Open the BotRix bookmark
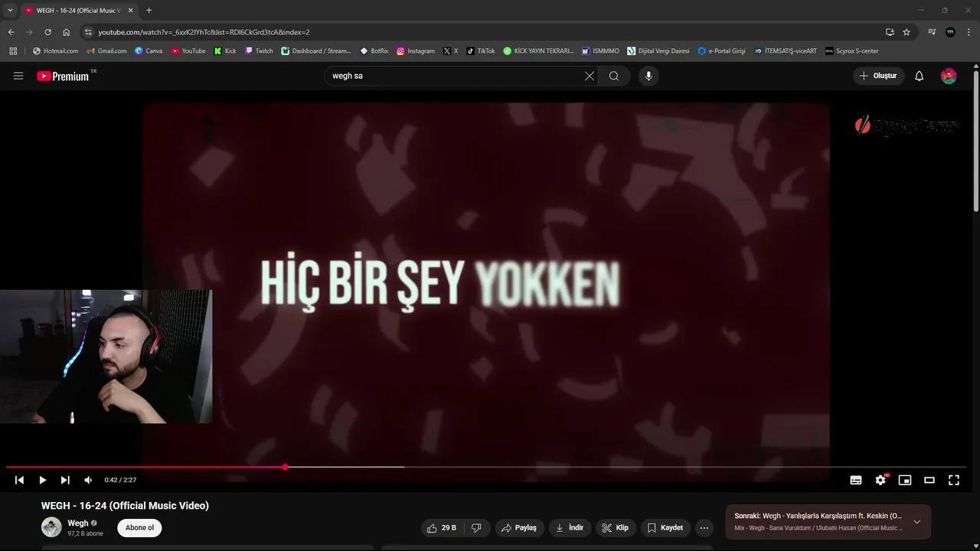Viewport: 980px width, 551px height. (374, 51)
